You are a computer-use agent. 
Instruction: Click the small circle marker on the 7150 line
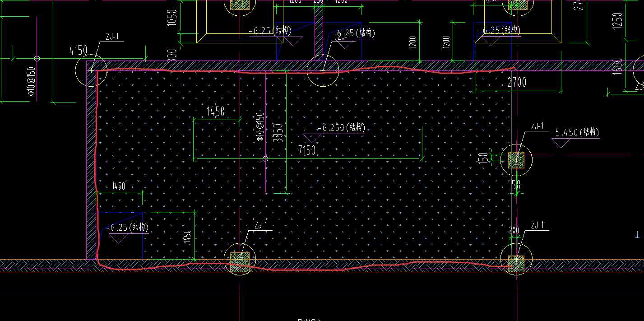click(x=265, y=158)
